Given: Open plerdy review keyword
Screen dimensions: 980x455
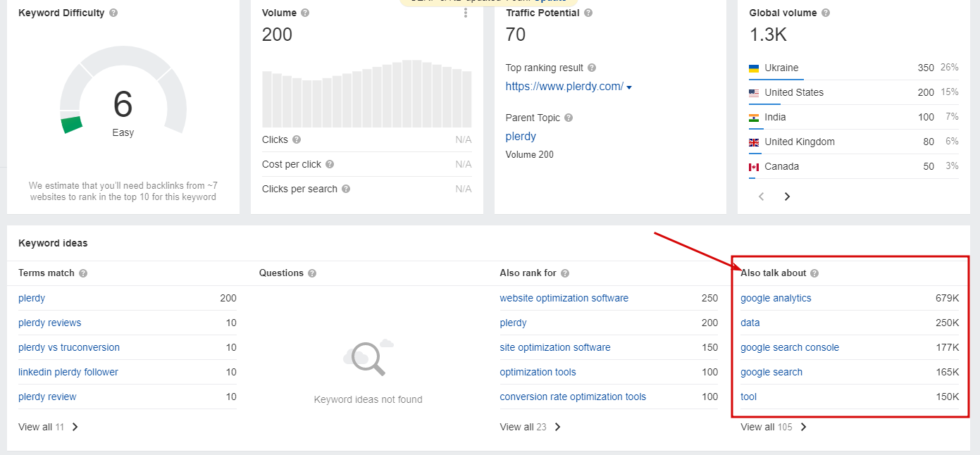Looking at the screenshot, I should point(47,397).
